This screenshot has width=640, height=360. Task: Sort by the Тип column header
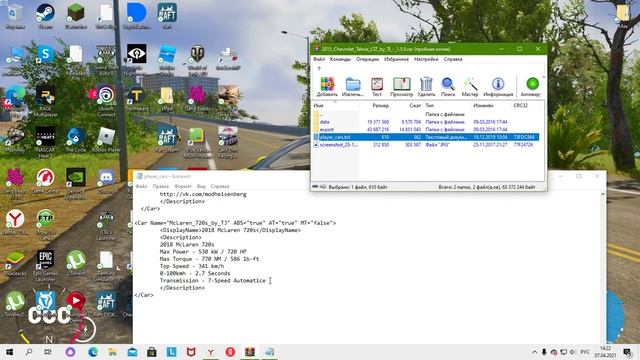447,105
